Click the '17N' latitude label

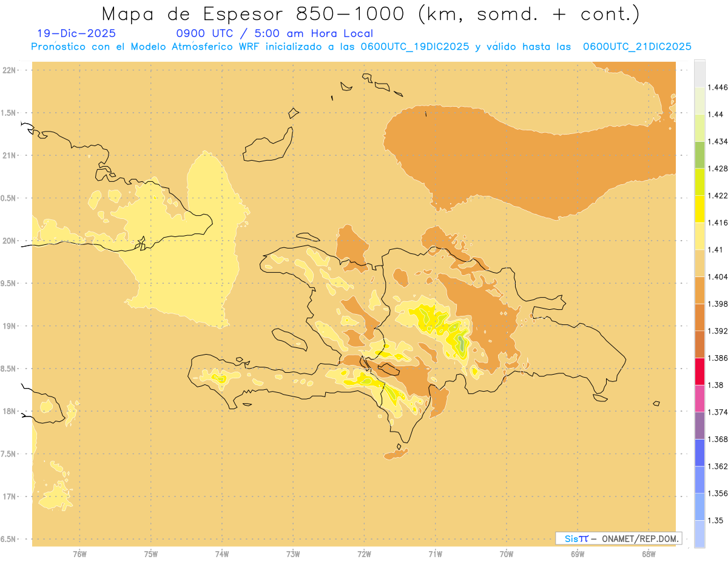[x=10, y=497]
